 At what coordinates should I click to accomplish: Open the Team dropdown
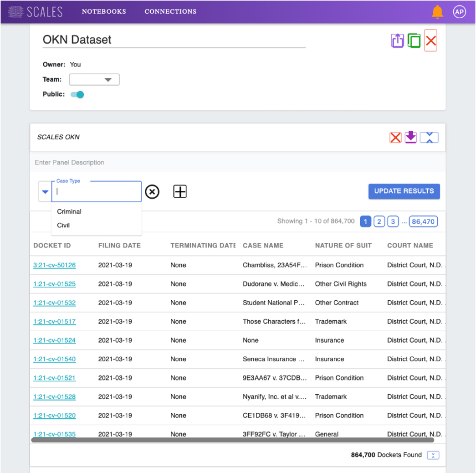coord(94,80)
